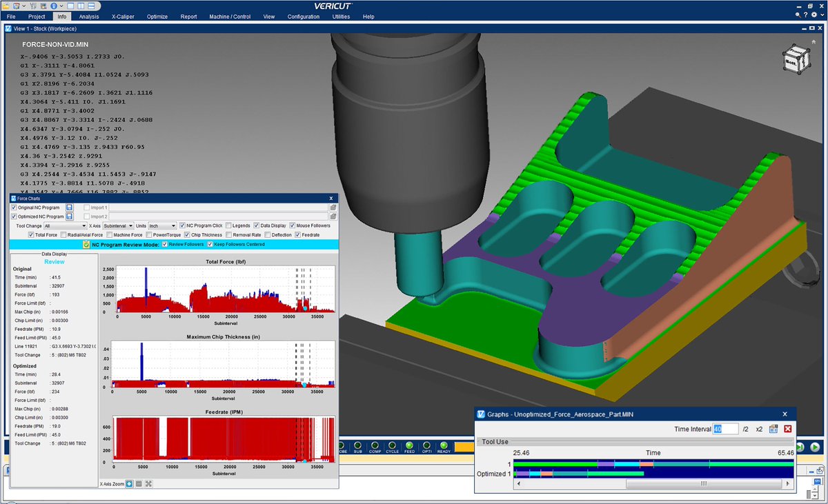Click the red X delete icon near Time Interval

pyautogui.click(x=788, y=430)
